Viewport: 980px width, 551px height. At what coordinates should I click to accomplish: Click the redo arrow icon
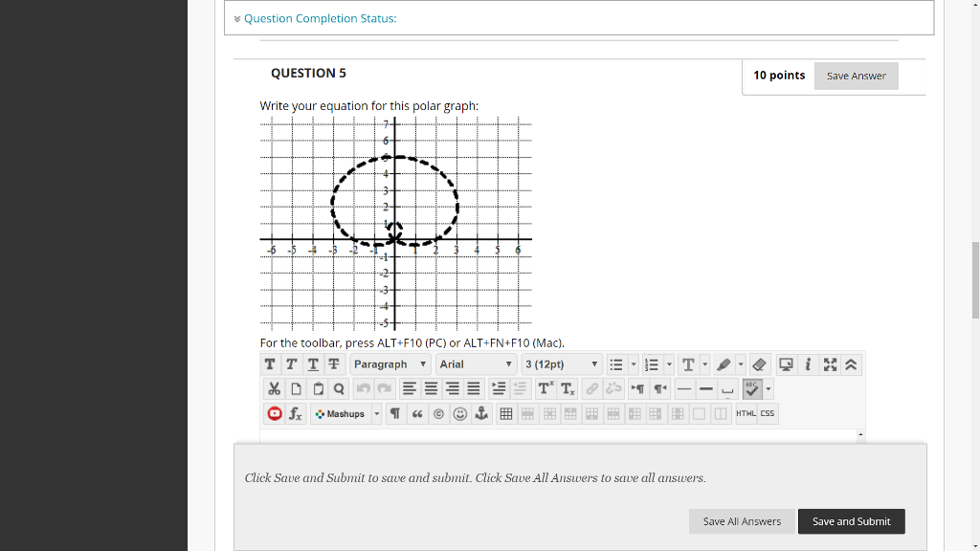pyautogui.click(x=385, y=389)
